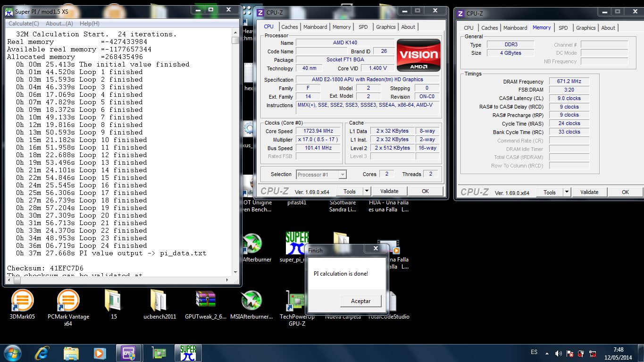
Task: Click Tools button in right CPU-Z window
Action: click(x=550, y=192)
